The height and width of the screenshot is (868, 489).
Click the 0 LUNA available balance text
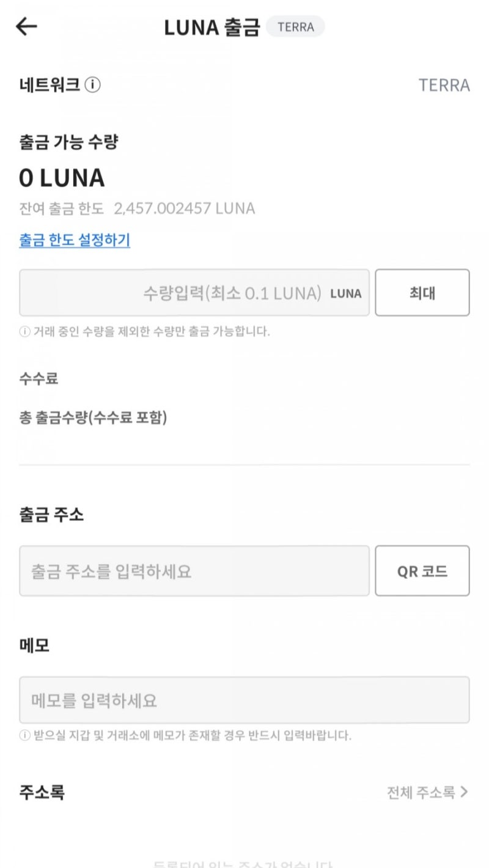point(61,178)
